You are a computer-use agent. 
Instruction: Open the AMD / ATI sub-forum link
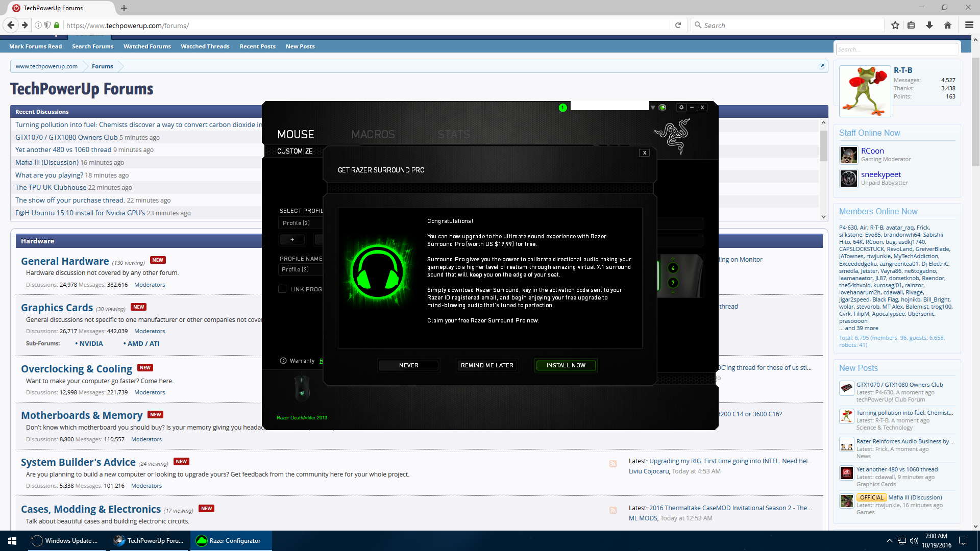(x=143, y=343)
